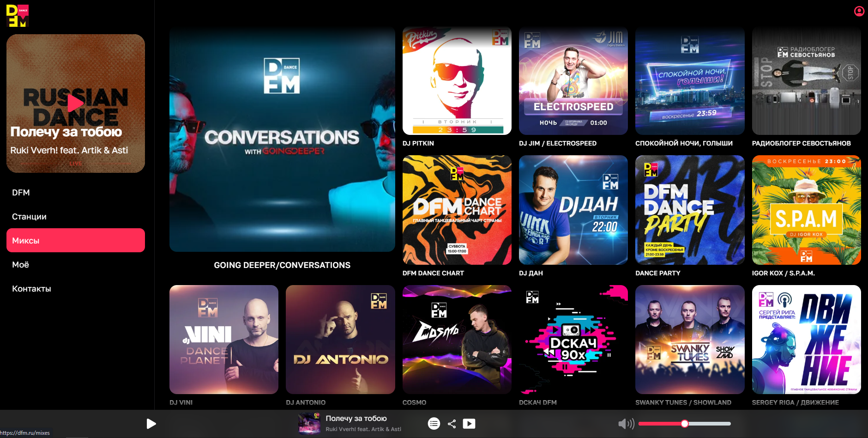Click the SWANKY TUNES / SHOWLAND label
Image resolution: width=868 pixels, height=438 pixels.
(x=683, y=402)
